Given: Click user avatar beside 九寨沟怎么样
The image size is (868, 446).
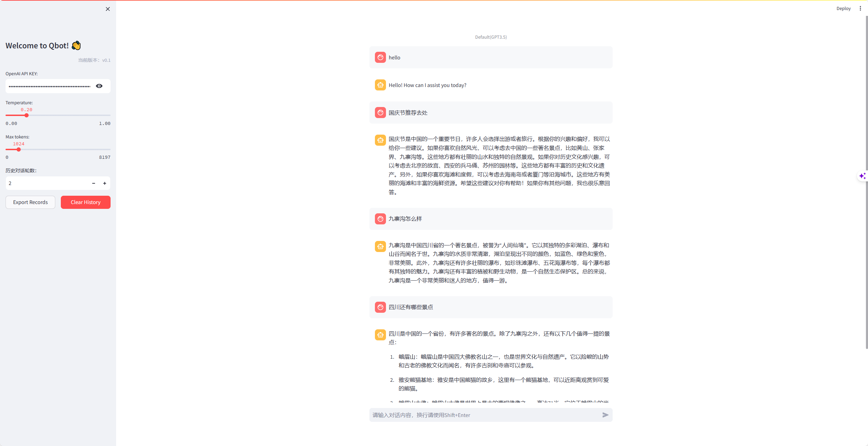Looking at the screenshot, I should (380, 219).
